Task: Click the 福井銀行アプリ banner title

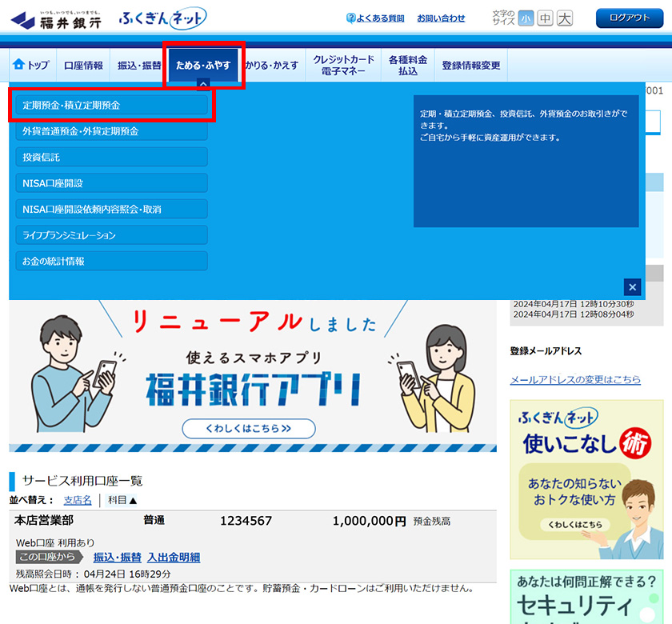Action: point(254,389)
